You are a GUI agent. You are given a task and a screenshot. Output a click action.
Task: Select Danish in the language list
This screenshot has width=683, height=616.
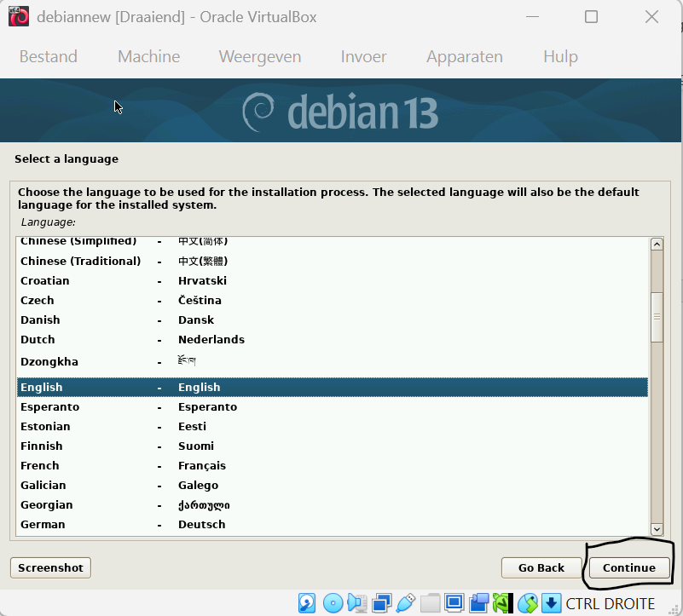point(333,320)
